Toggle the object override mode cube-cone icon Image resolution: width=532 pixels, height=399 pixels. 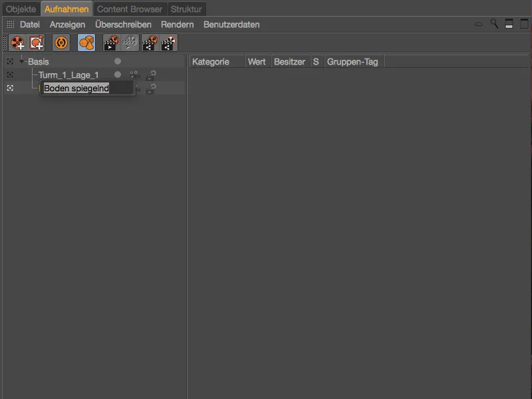pyautogui.click(x=86, y=43)
